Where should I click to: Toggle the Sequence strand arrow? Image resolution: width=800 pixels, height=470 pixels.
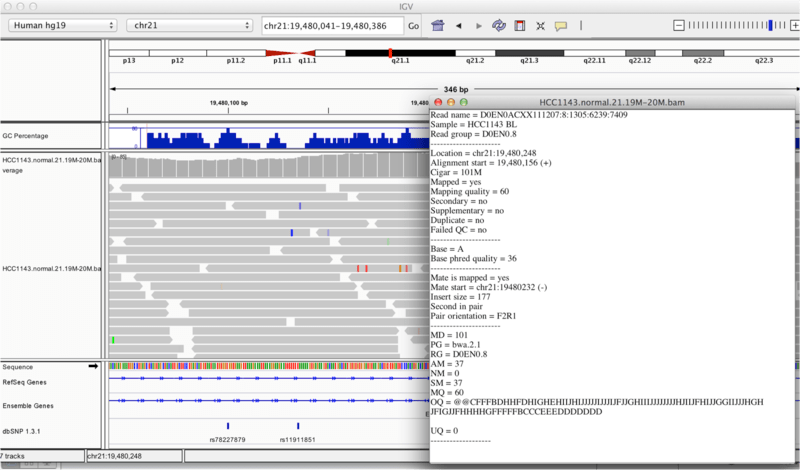93,366
